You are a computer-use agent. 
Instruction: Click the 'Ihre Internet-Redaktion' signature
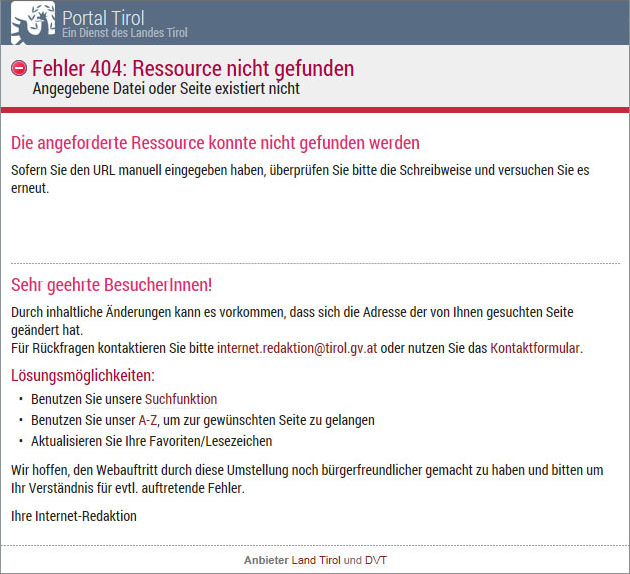(x=74, y=516)
